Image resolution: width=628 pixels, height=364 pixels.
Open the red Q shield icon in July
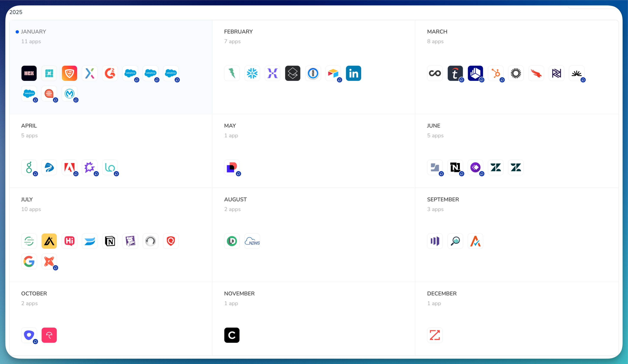(x=171, y=241)
